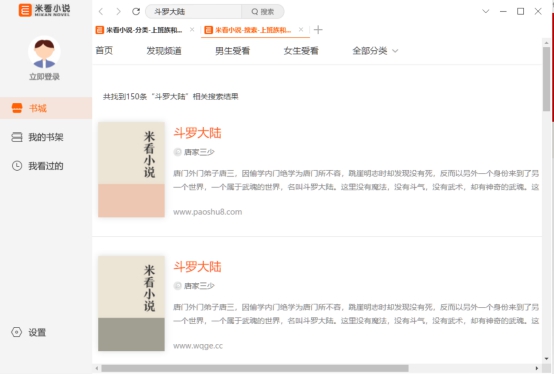Focus the 斗罗大陆 search field
554x375 pixels.
coord(194,12)
